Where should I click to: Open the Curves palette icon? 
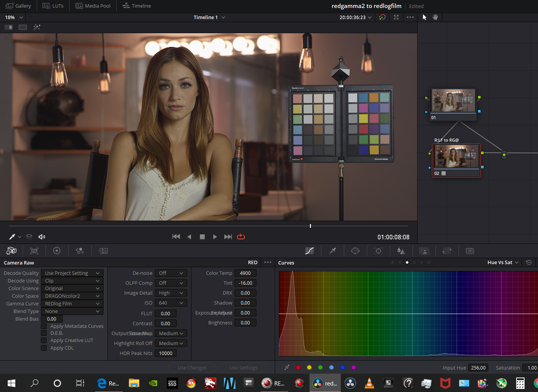[309, 251]
